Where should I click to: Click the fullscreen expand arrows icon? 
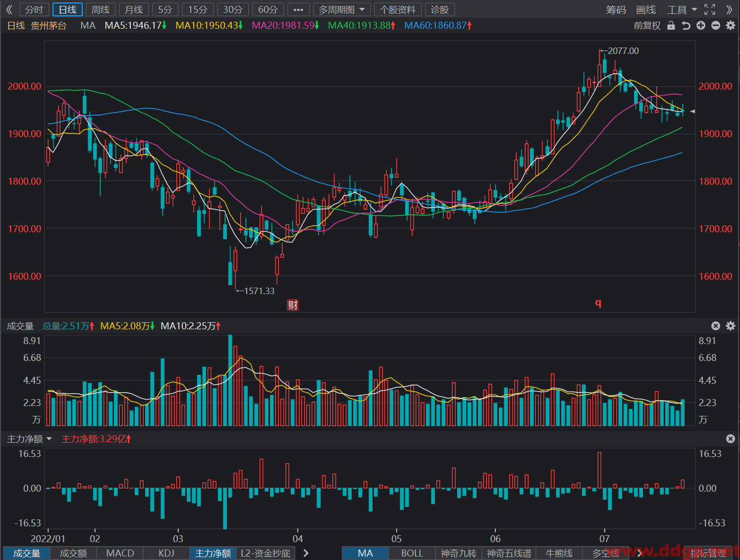[x=710, y=9]
